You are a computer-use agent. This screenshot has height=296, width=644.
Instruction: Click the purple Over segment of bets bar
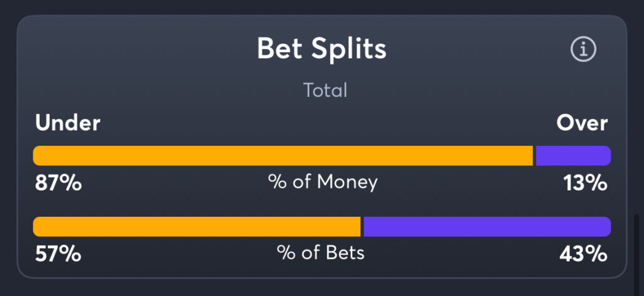pos(486,227)
